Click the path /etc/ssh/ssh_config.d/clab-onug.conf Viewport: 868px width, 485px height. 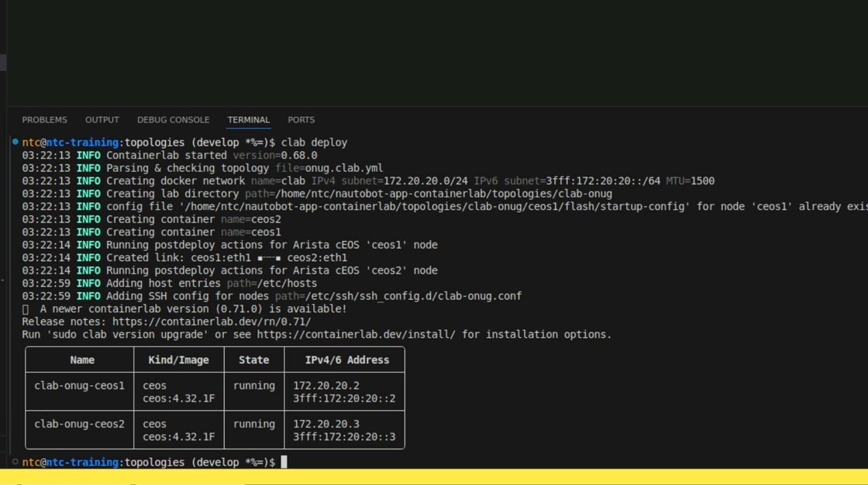click(x=414, y=296)
